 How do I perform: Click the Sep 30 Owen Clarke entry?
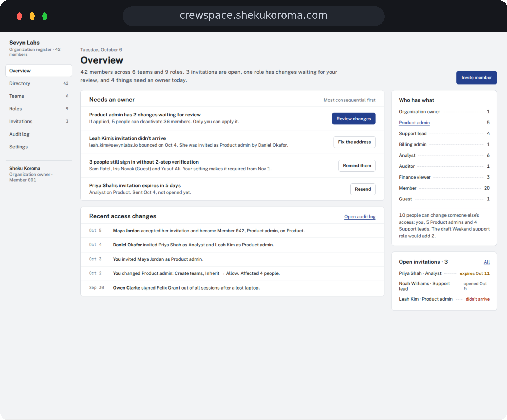click(x=232, y=288)
